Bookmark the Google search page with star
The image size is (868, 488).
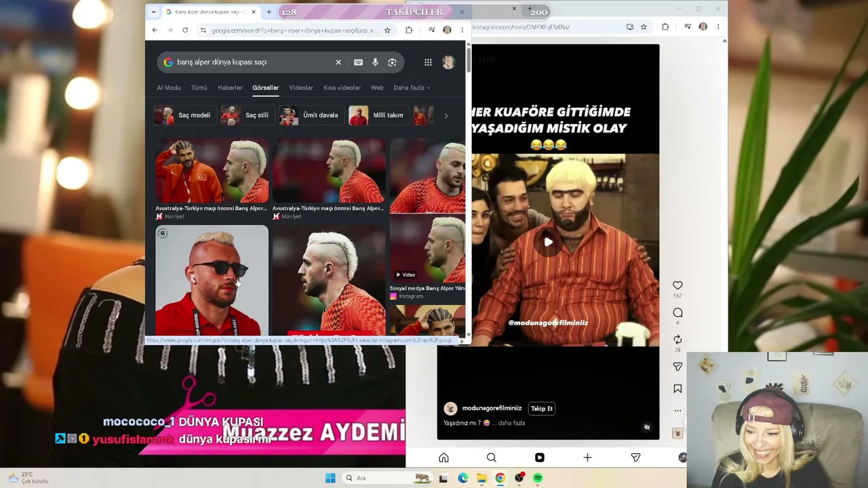coord(387,30)
